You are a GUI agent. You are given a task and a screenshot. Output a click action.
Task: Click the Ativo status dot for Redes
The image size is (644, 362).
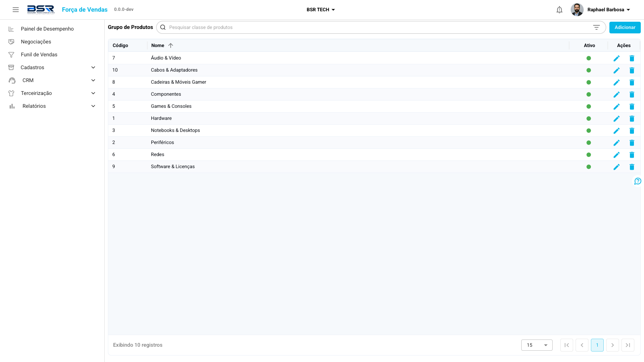coord(588,155)
